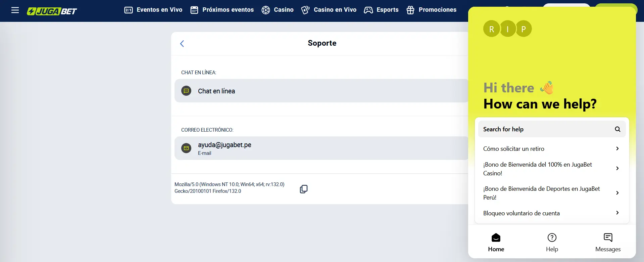Select Casino en Vivo

tap(329, 10)
